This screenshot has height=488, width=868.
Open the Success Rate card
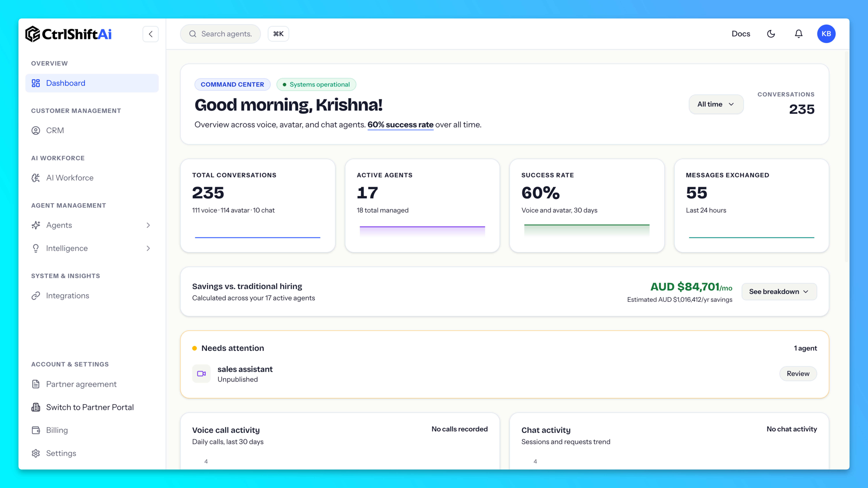click(x=587, y=206)
